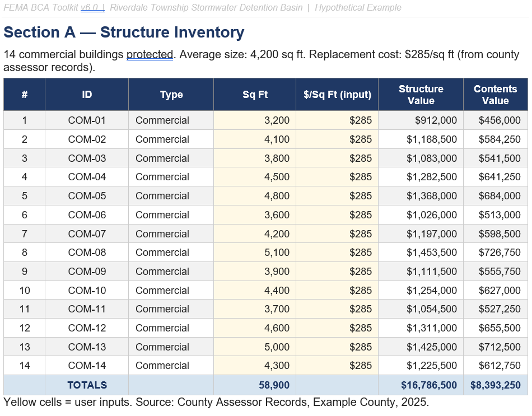Click the $1,026,000 structure value
The width and height of the screenshot is (532, 416).
point(421,215)
